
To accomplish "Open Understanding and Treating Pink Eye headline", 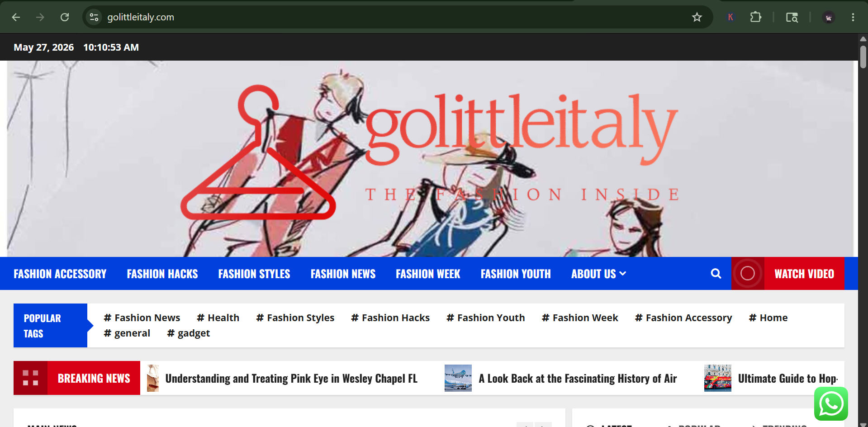I will coord(291,378).
